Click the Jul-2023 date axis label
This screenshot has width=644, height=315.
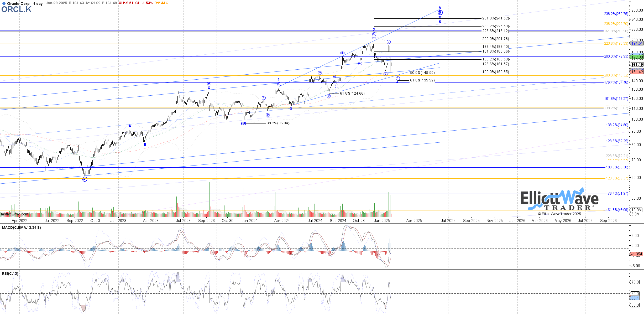coord(183,221)
